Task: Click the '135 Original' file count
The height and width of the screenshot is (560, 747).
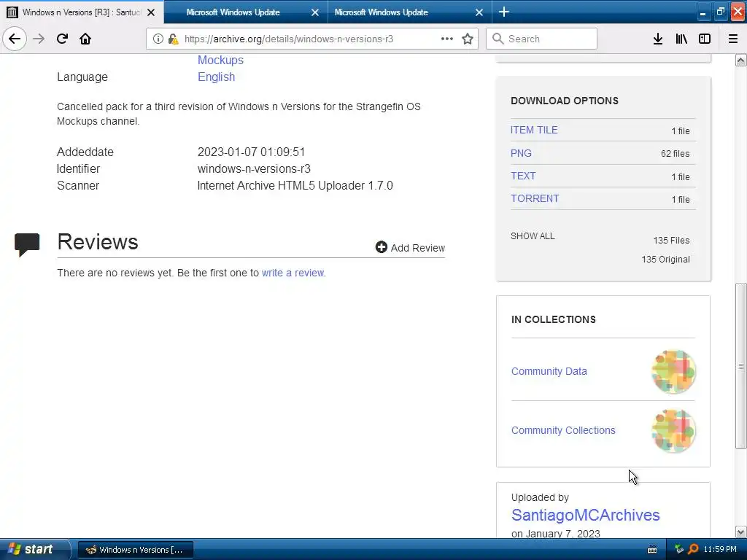Action: 665,260
